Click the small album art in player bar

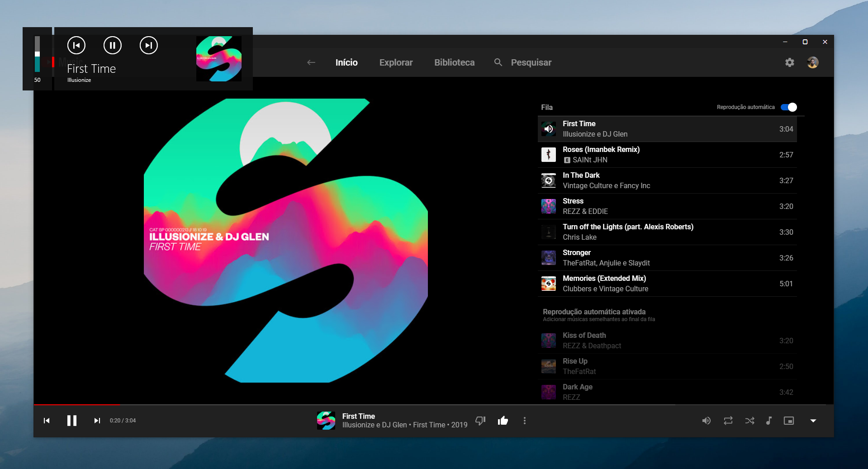point(326,421)
